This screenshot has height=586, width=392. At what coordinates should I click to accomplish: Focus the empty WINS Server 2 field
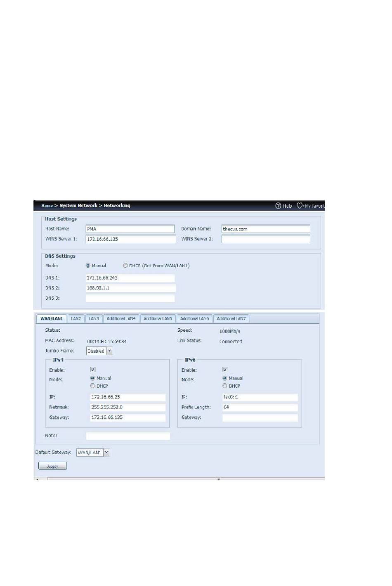coord(266,239)
